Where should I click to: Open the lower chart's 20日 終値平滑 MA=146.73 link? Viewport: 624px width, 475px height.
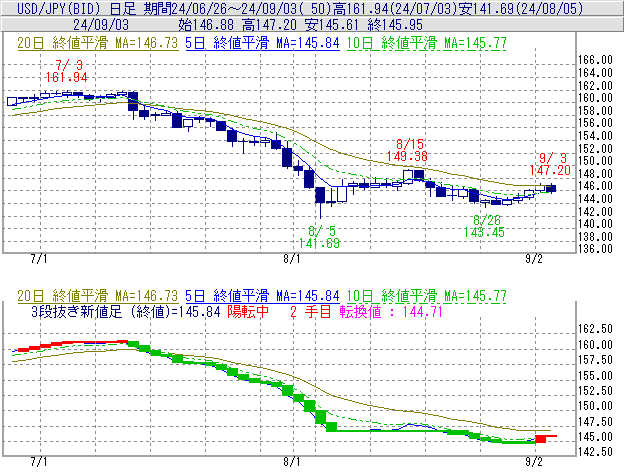coord(98,296)
